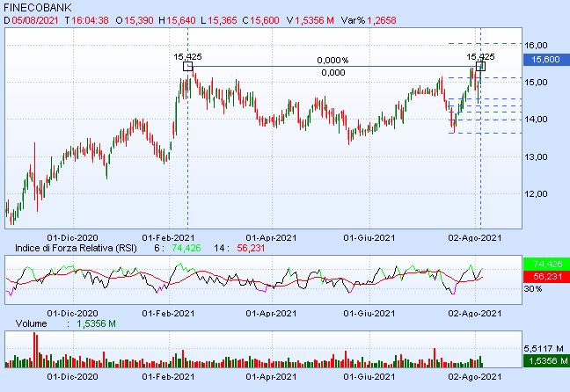
Task: Click the low price 15,365
Action: [223, 20]
